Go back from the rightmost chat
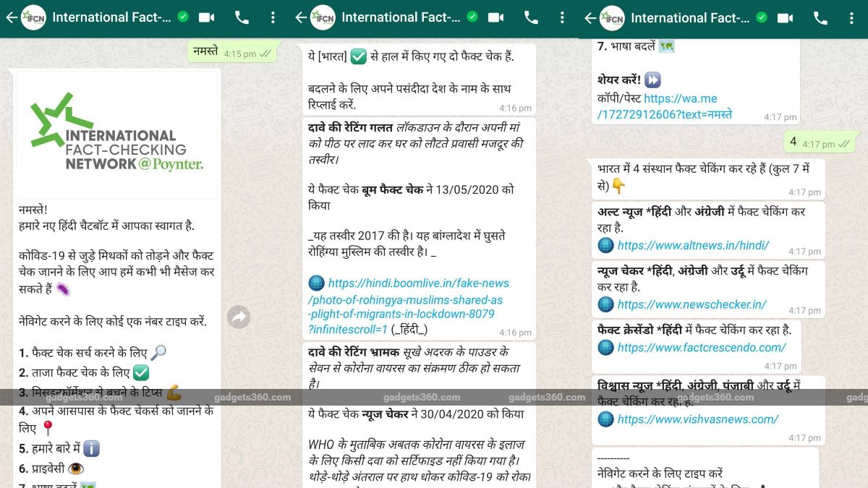The width and height of the screenshot is (868, 488). [x=590, y=18]
